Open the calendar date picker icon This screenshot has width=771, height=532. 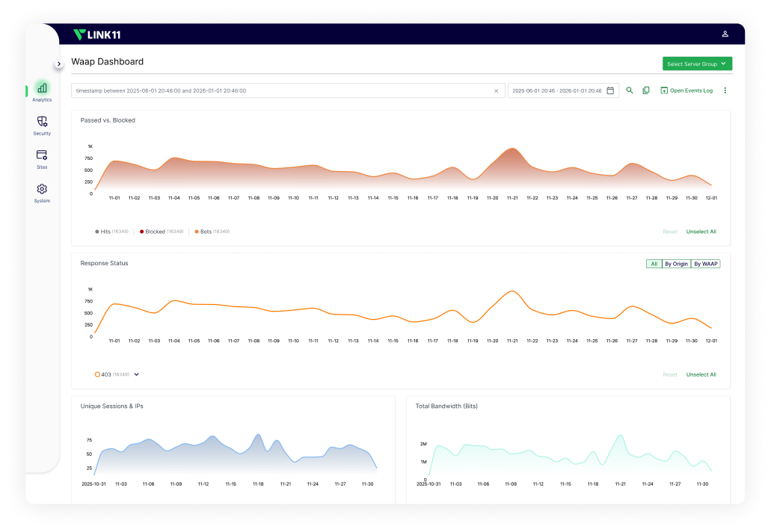(x=610, y=90)
